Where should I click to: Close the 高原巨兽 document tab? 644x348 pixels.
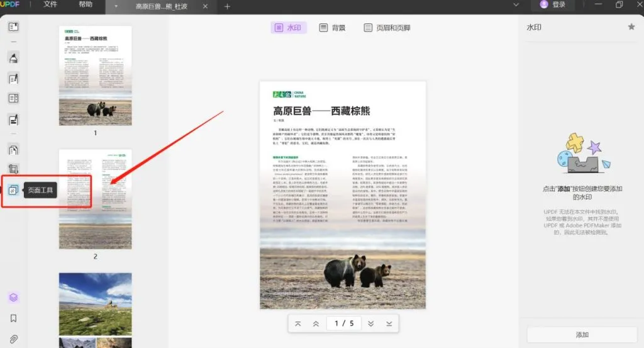[x=206, y=6]
